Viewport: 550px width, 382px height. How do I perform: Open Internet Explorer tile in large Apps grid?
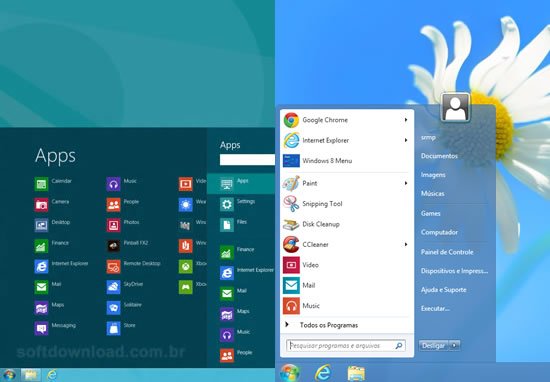tap(61, 267)
